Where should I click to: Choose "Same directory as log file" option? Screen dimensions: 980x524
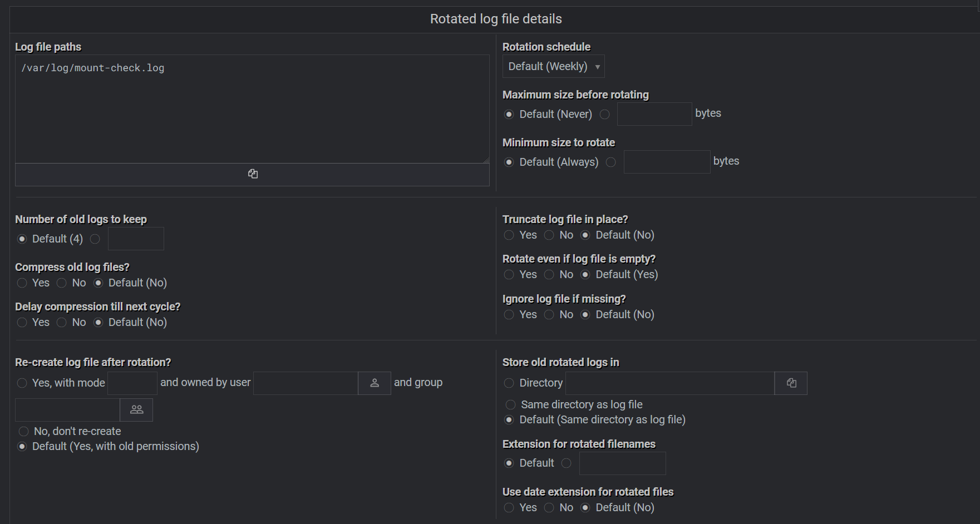click(510, 405)
